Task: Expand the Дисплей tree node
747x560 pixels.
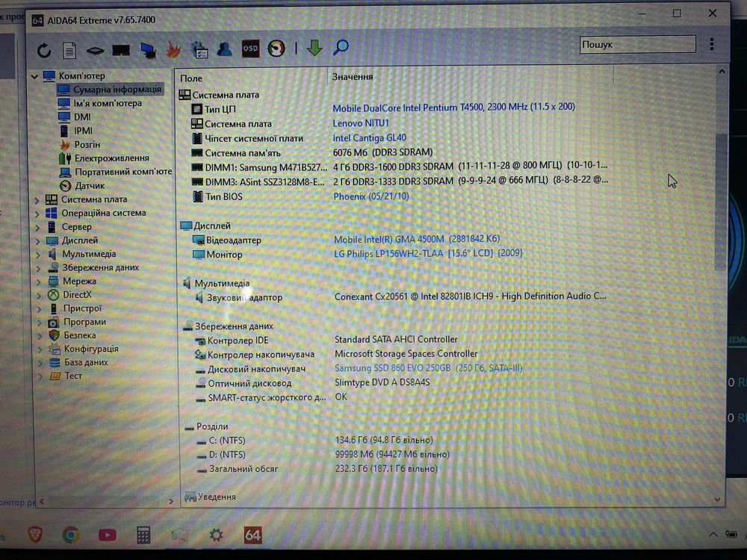Action: 38,241
